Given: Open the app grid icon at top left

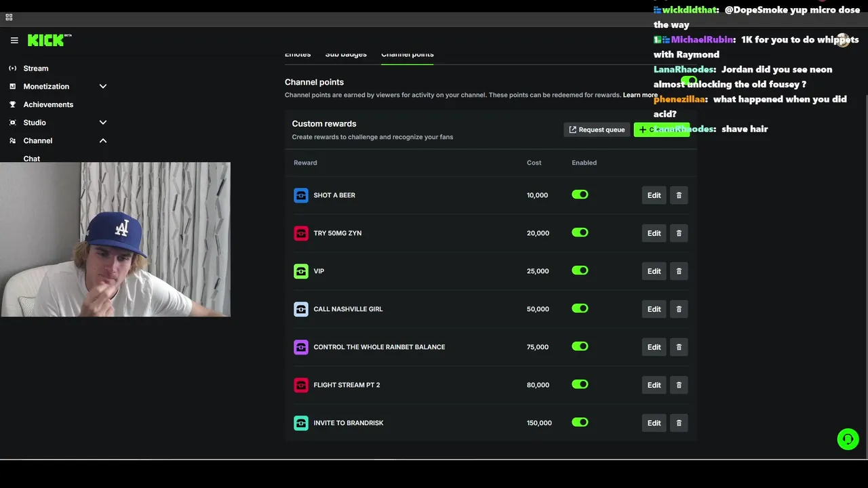Looking at the screenshot, I should click(x=9, y=17).
